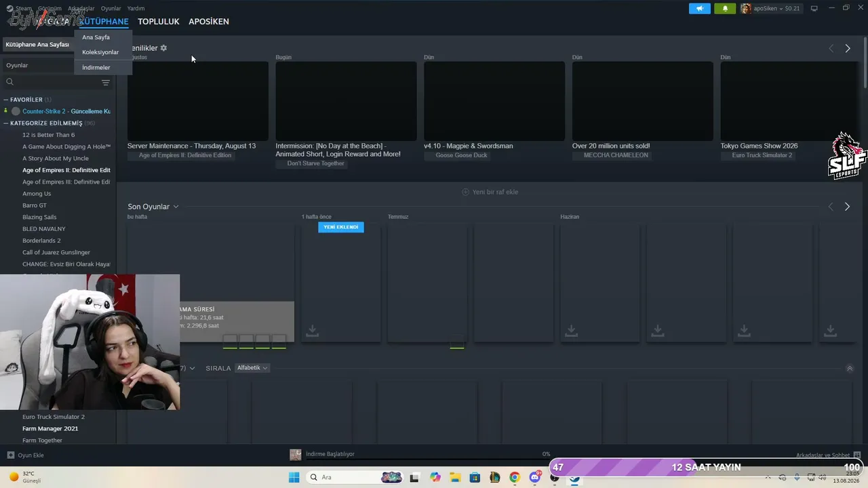The height and width of the screenshot is (488, 868).
Task: Select Ana Sayfa from Kütüphane submenu
Action: (x=96, y=37)
